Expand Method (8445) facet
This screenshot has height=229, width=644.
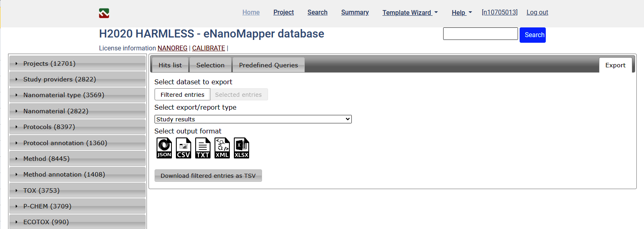tap(77, 158)
